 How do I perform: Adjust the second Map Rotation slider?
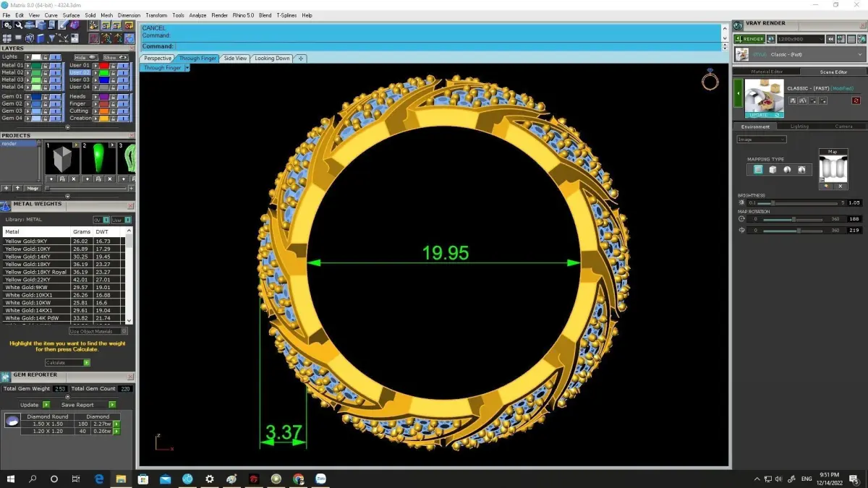coord(793,231)
